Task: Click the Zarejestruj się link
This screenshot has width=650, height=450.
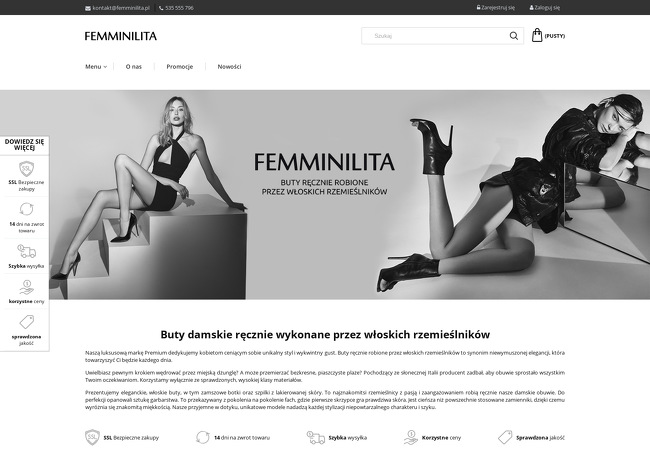Action: pyautogui.click(x=496, y=7)
